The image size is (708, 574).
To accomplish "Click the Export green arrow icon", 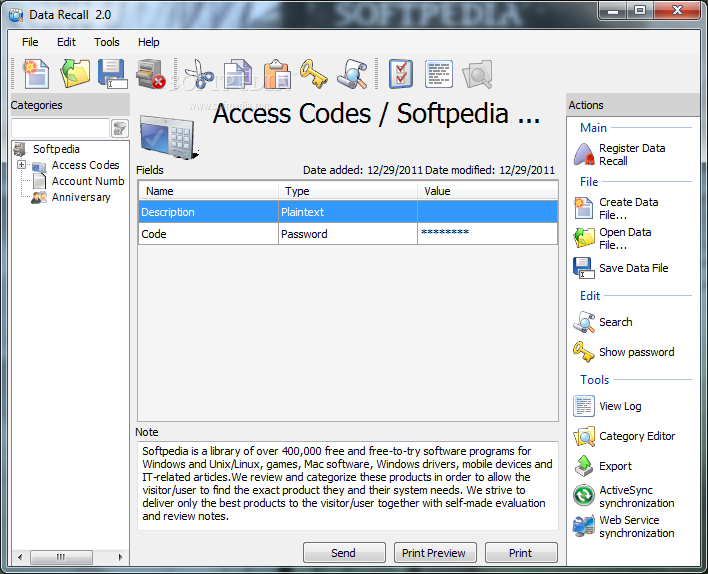I will (x=584, y=466).
